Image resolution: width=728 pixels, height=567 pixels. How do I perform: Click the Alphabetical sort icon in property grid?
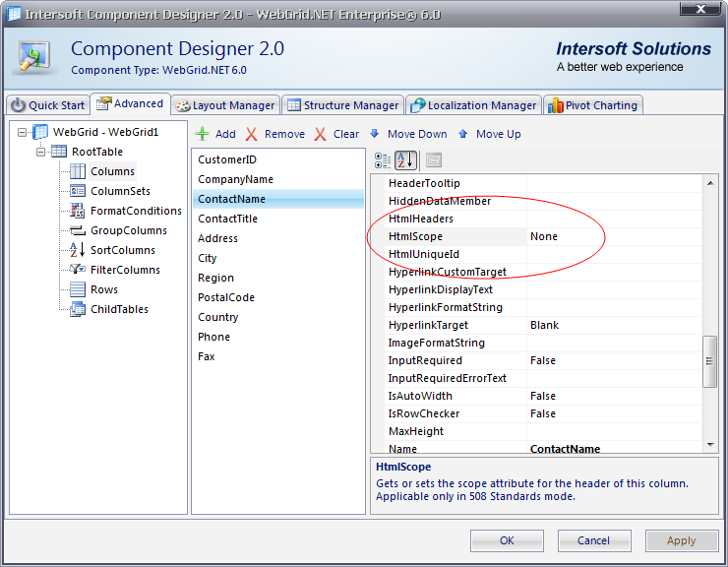405,160
